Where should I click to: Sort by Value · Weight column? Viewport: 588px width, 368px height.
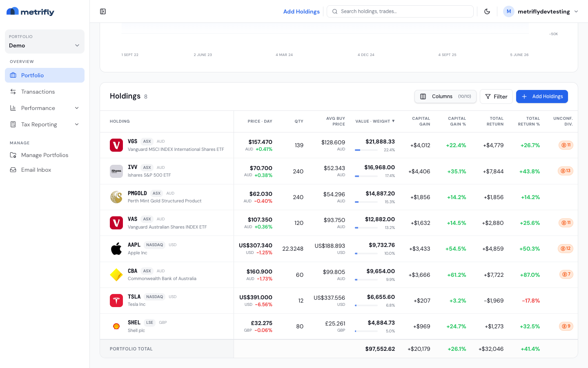point(375,121)
